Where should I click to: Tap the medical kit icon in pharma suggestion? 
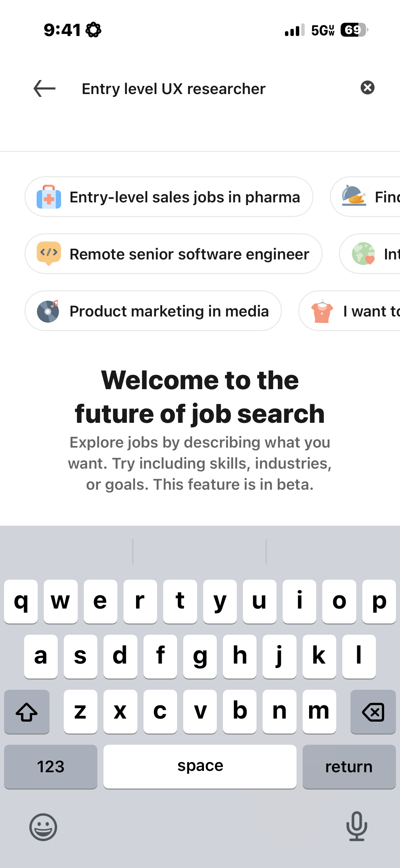[49, 197]
